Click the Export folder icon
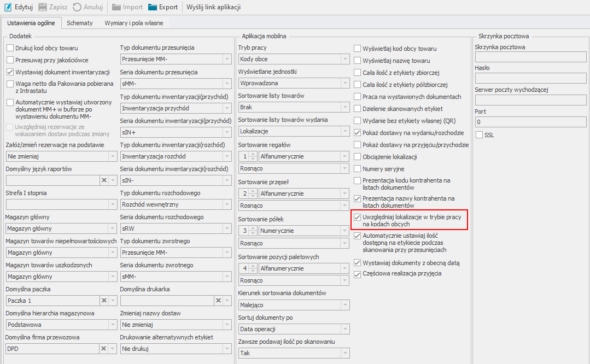Image resolution: width=590 pixels, height=364 pixels. pyautogui.click(x=152, y=7)
